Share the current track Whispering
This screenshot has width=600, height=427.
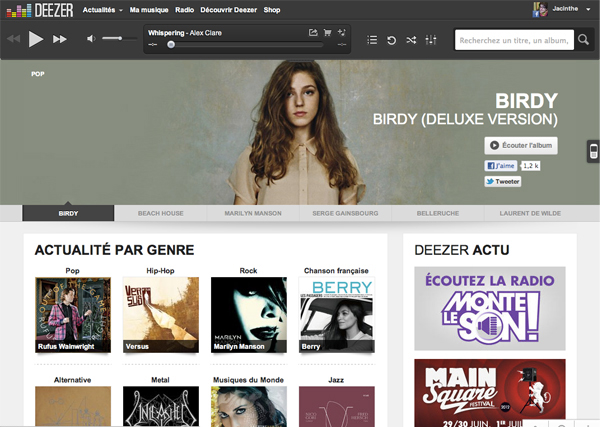tap(313, 33)
